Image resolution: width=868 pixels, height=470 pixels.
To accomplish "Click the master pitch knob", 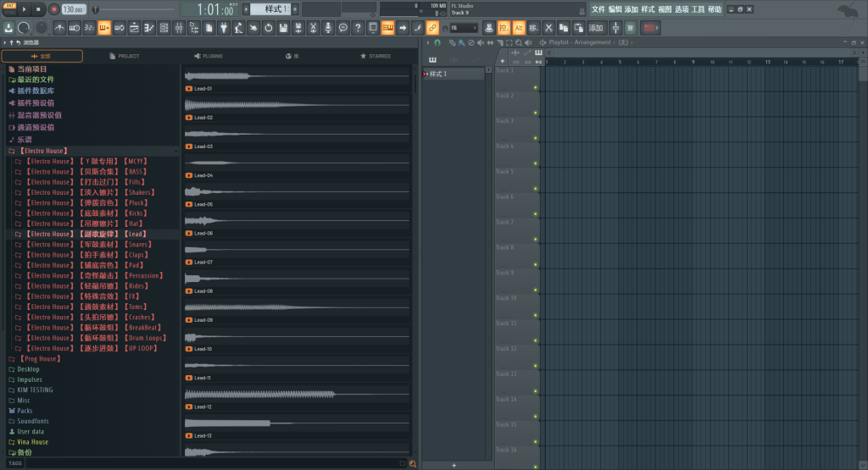I will coord(42,28).
